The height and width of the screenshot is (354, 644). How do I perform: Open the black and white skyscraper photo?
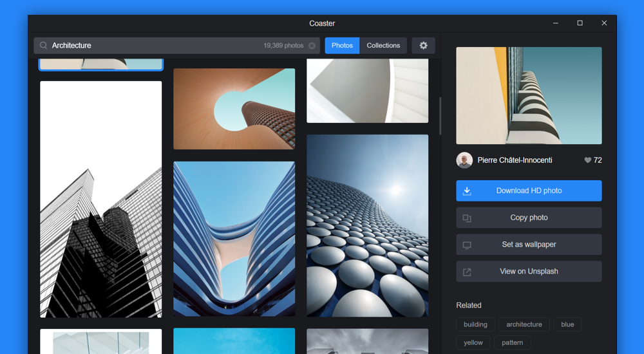101,199
